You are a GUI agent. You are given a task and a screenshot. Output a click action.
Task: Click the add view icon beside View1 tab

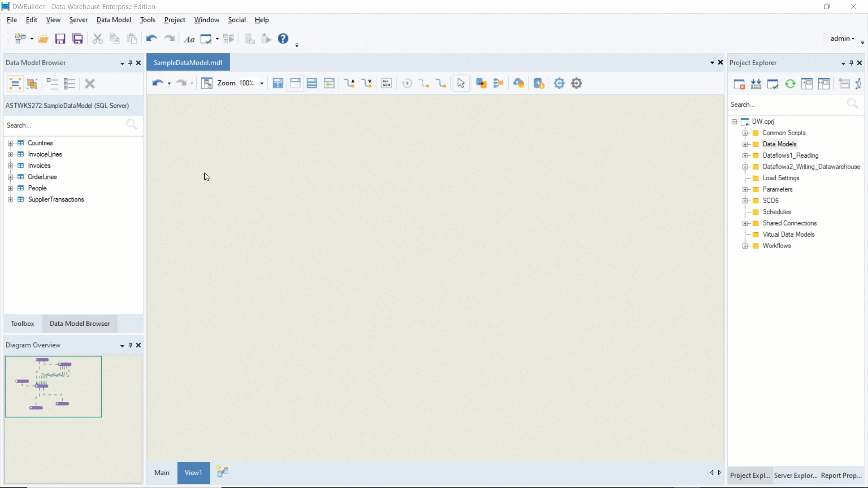coord(222,472)
